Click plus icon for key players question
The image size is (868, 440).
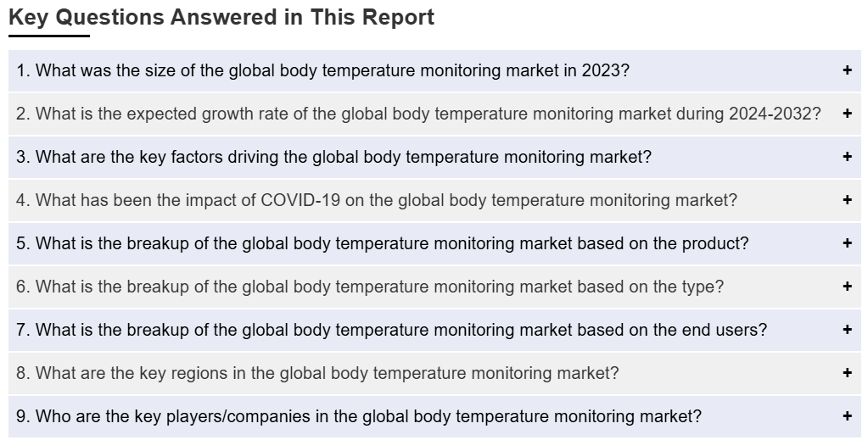click(x=847, y=416)
